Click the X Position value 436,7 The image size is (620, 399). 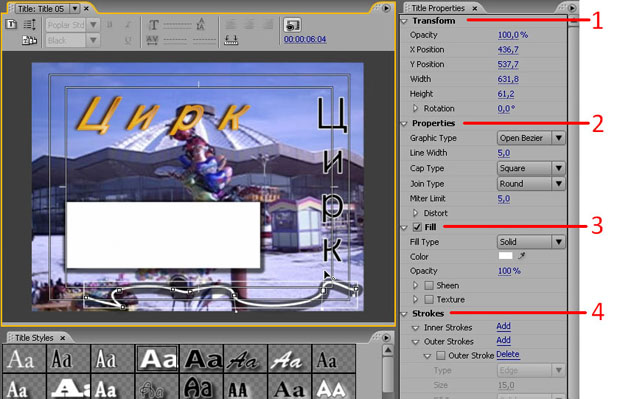(x=508, y=49)
